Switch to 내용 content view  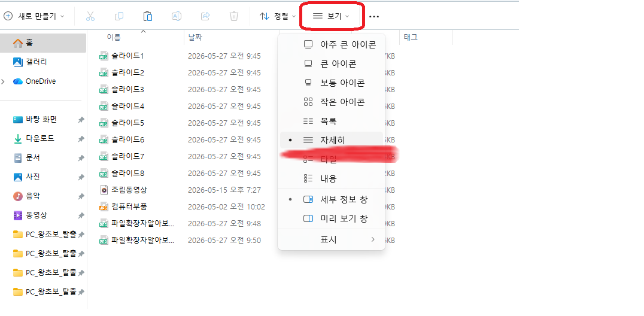(x=332, y=179)
